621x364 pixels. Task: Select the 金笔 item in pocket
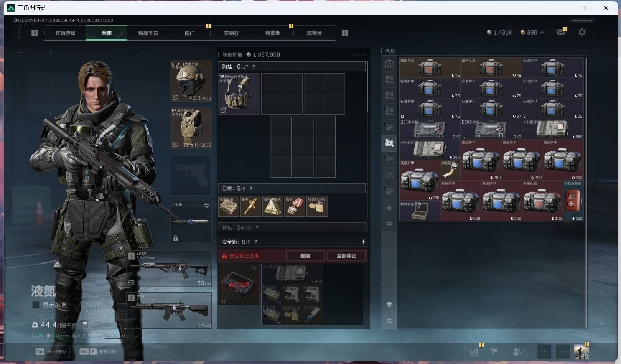click(250, 206)
